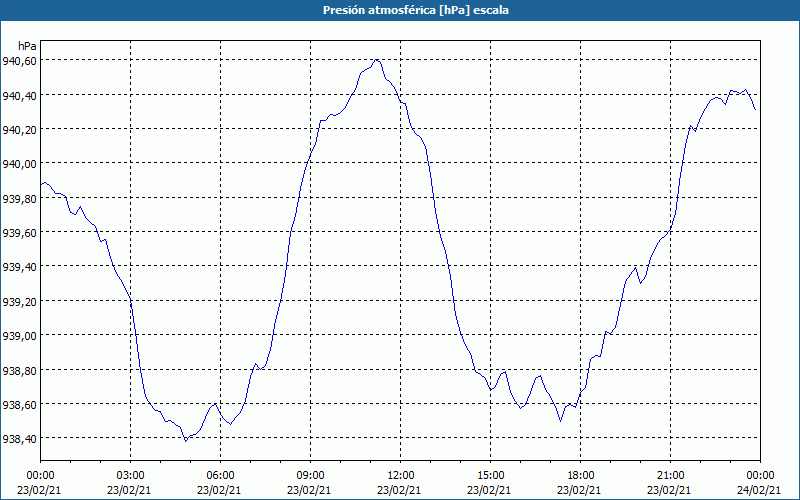This screenshot has height=500, width=800.
Task: Select the 939,60 pressure axis label
Action: click(x=19, y=233)
